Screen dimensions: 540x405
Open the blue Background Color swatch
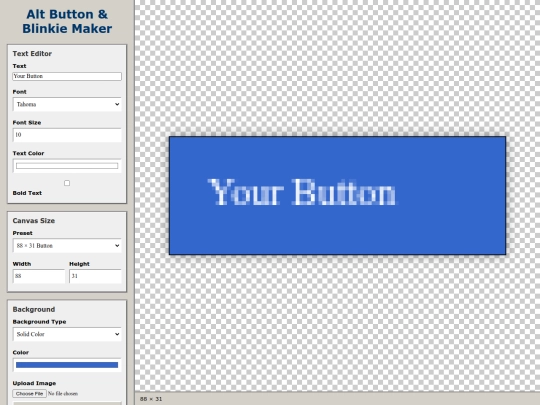[x=67, y=365]
